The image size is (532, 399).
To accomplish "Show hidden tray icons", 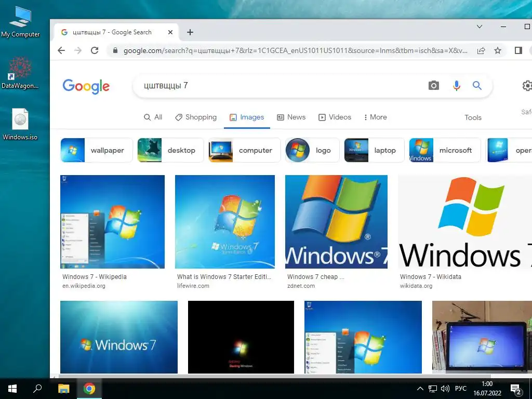I will (420, 389).
